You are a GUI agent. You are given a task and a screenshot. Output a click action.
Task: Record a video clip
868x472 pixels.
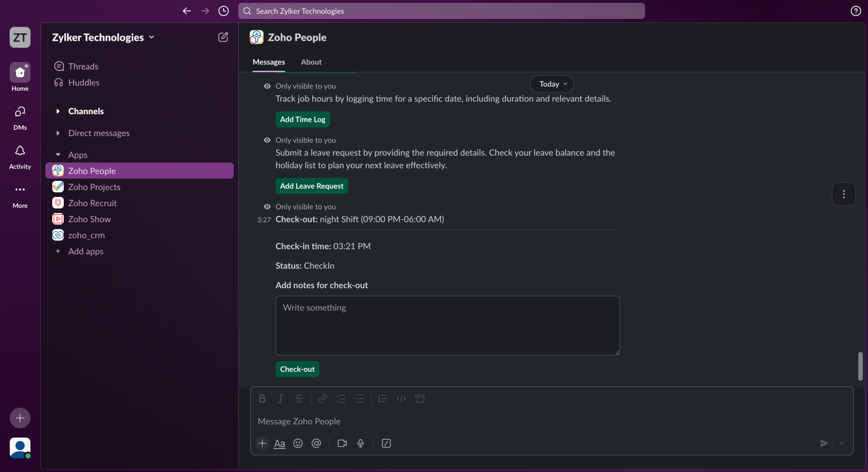[342, 443]
